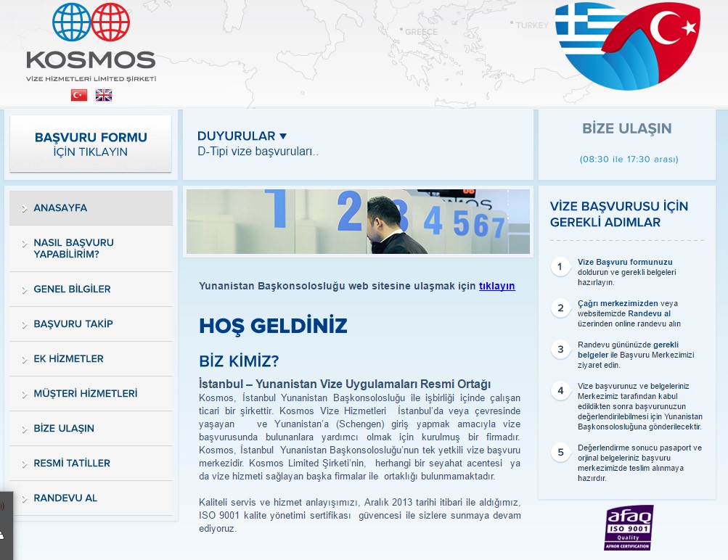This screenshot has height=560, width=728.
Task: Open the BİZE ULAŞIN sidebar menu item
Action: click(91, 428)
